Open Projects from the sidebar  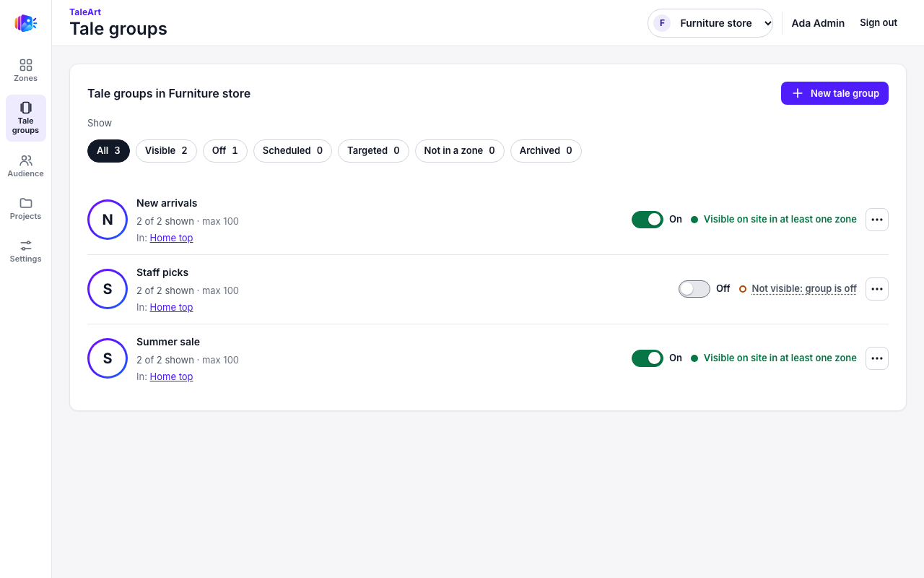pos(25,208)
